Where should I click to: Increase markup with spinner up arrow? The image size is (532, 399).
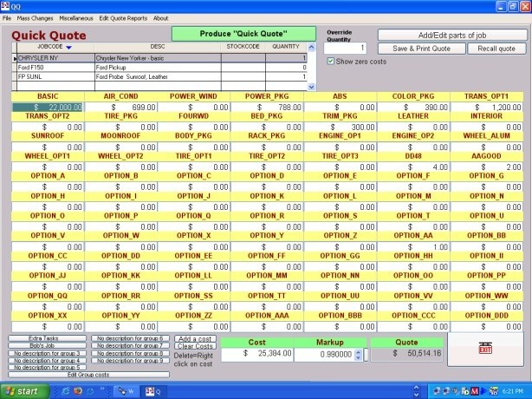359,350
